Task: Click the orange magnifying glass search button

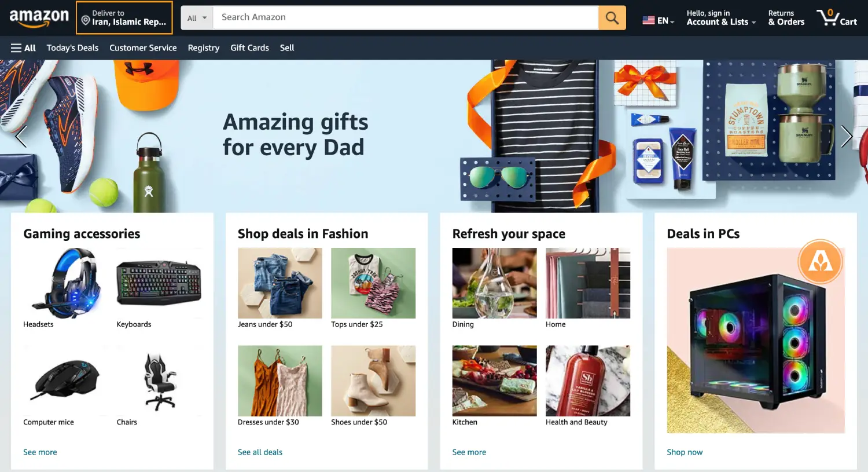Action: [x=612, y=18]
